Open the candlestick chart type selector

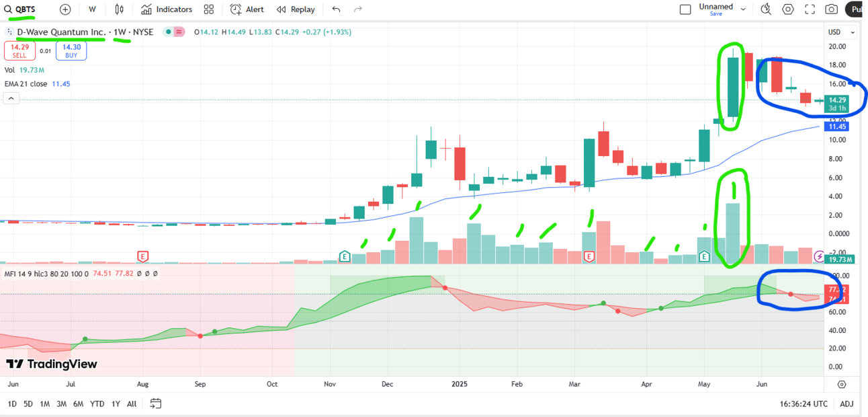(119, 9)
